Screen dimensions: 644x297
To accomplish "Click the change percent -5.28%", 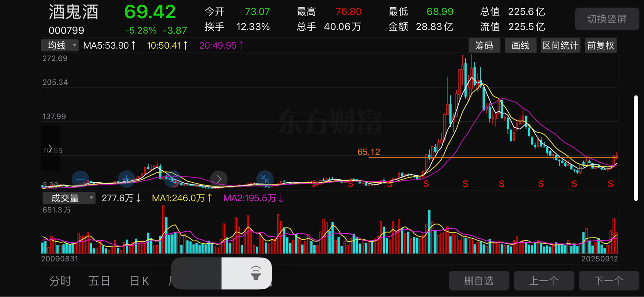I will pyautogui.click(x=141, y=30).
